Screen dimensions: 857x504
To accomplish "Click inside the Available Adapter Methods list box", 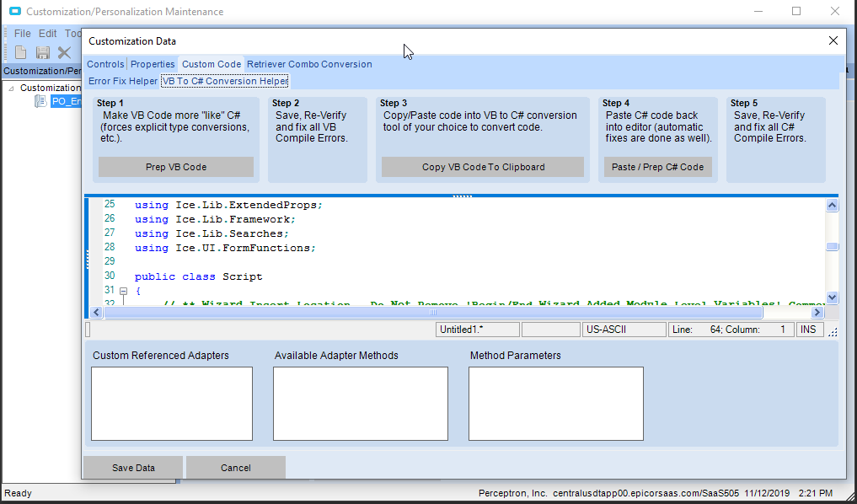I will [x=360, y=404].
